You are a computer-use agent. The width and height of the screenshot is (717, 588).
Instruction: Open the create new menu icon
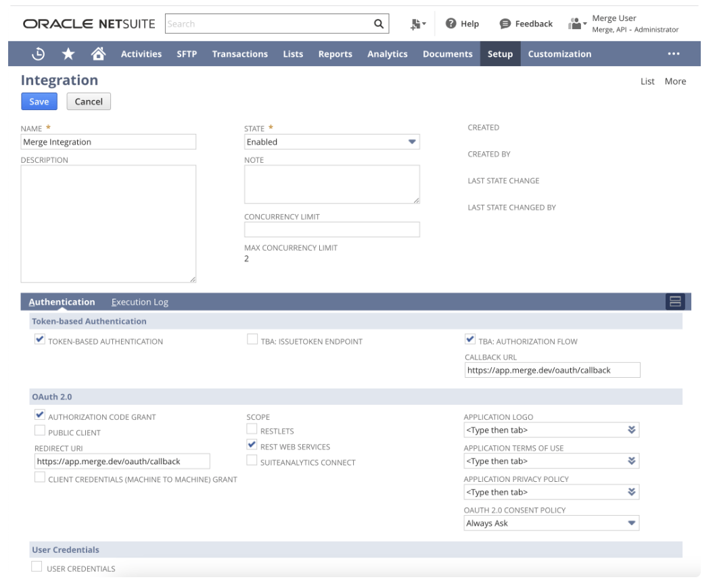(418, 24)
